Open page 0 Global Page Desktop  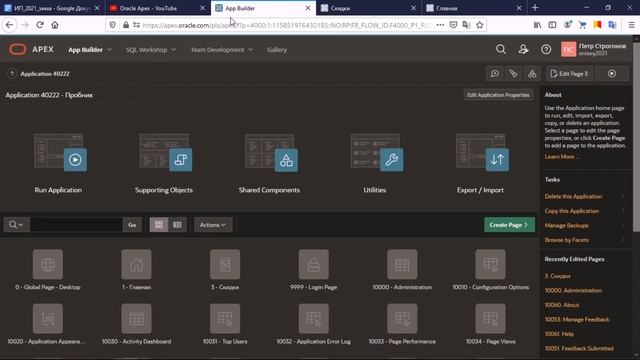click(48, 264)
